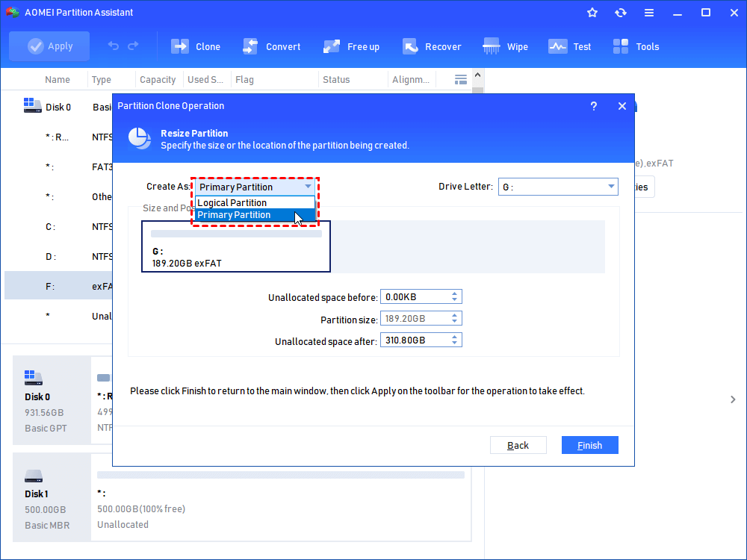The height and width of the screenshot is (560, 747).
Task: Open the Wipe tool
Action: pyautogui.click(x=505, y=46)
